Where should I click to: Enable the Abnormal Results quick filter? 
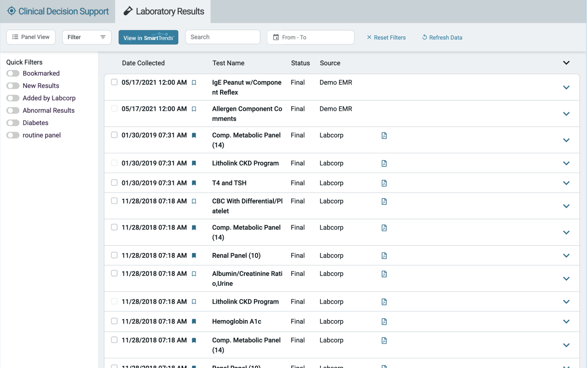click(13, 110)
